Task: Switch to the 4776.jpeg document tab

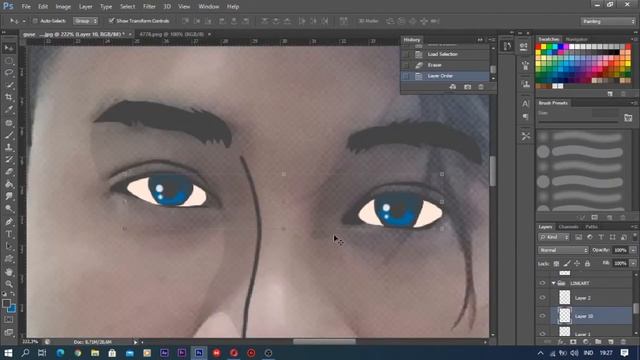Action: [x=172, y=34]
